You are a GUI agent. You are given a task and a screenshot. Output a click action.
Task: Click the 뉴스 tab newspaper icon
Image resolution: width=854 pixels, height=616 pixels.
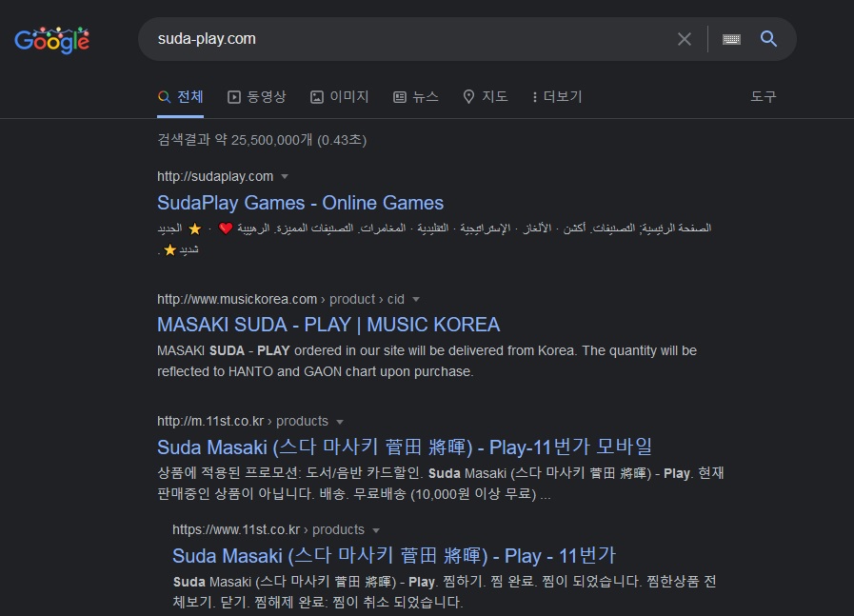tap(399, 97)
